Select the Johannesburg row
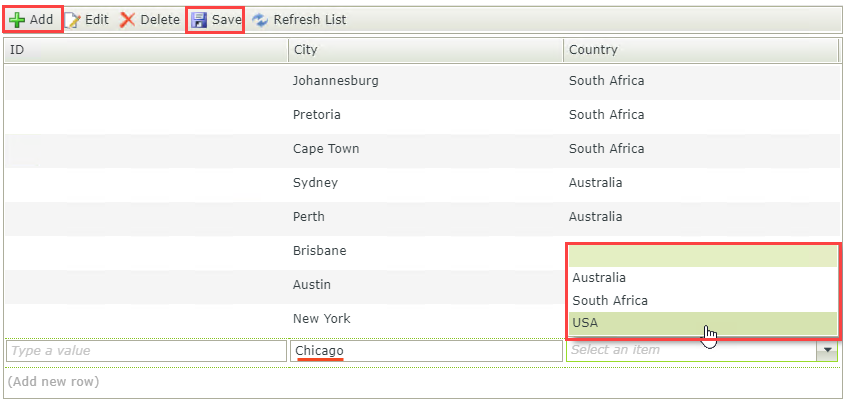The width and height of the screenshot is (846, 402). pos(335,81)
